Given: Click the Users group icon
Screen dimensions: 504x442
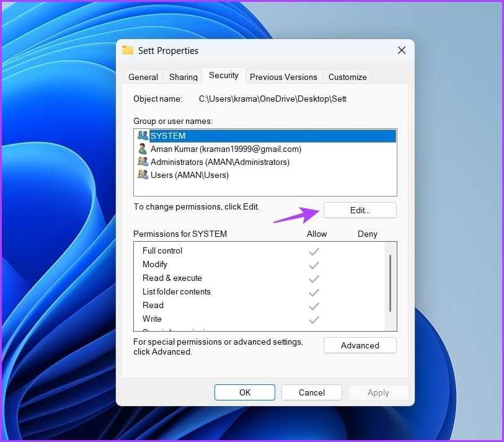Looking at the screenshot, I should (143, 175).
